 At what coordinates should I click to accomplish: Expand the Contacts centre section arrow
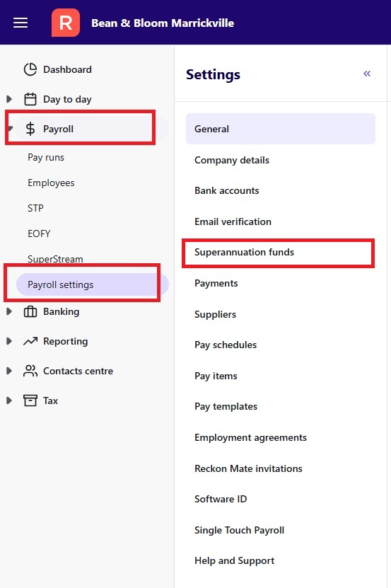point(9,371)
